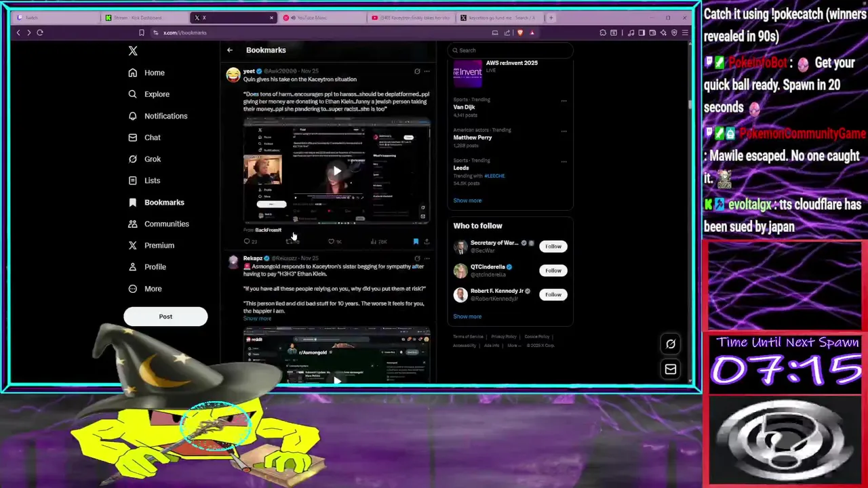Play the r/Asmongold video in Rekapz post

337,380
